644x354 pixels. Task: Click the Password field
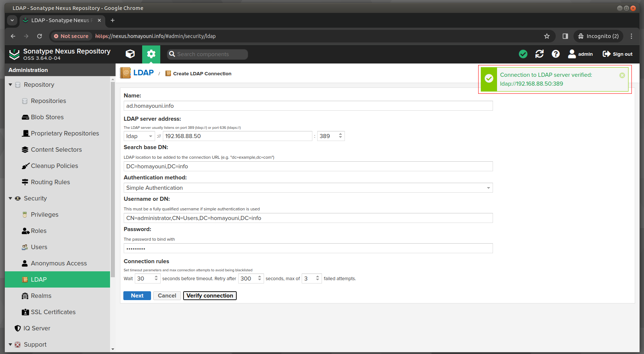pyautogui.click(x=308, y=248)
